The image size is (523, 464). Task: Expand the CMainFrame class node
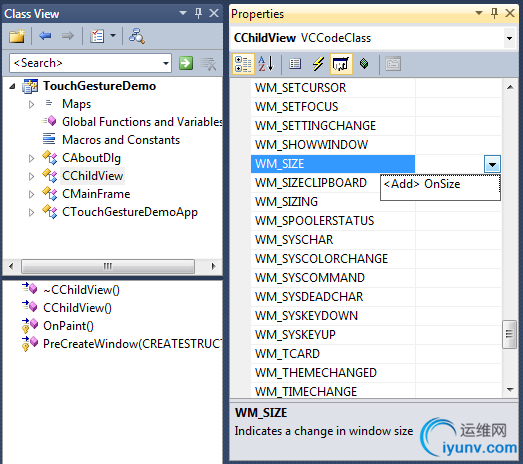point(31,194)
